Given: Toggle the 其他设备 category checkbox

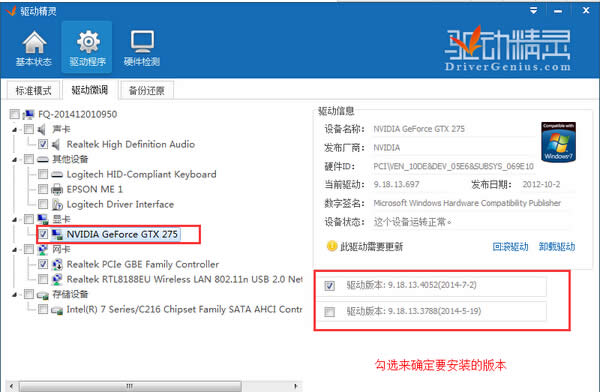Looking at the screenshot, I should [29, 159].
